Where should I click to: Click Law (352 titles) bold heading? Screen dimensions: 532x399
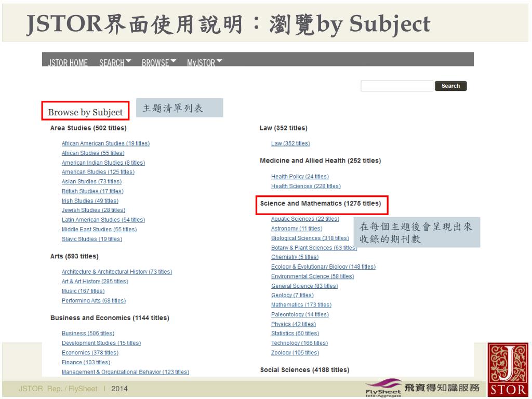[x=283, y=128]
